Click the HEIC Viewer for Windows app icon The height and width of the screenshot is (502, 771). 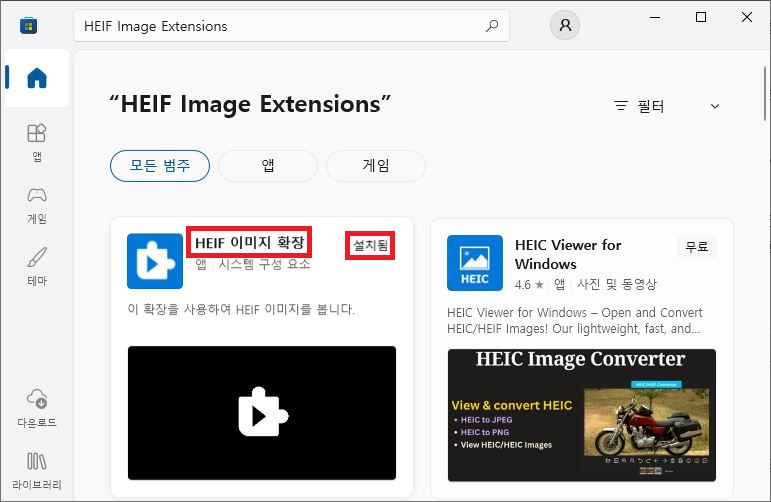pyautogui.click(x=475, y=263)
